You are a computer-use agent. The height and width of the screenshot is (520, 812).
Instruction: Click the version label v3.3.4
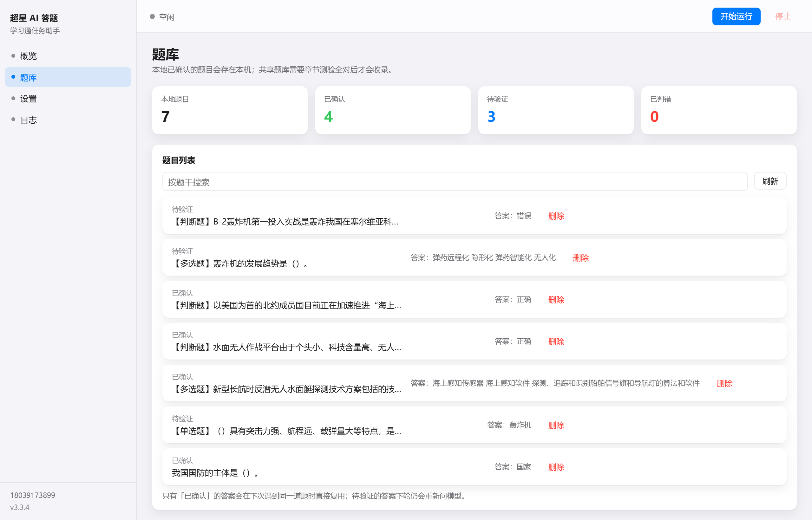pyautogui.click(x=20, y=507)
